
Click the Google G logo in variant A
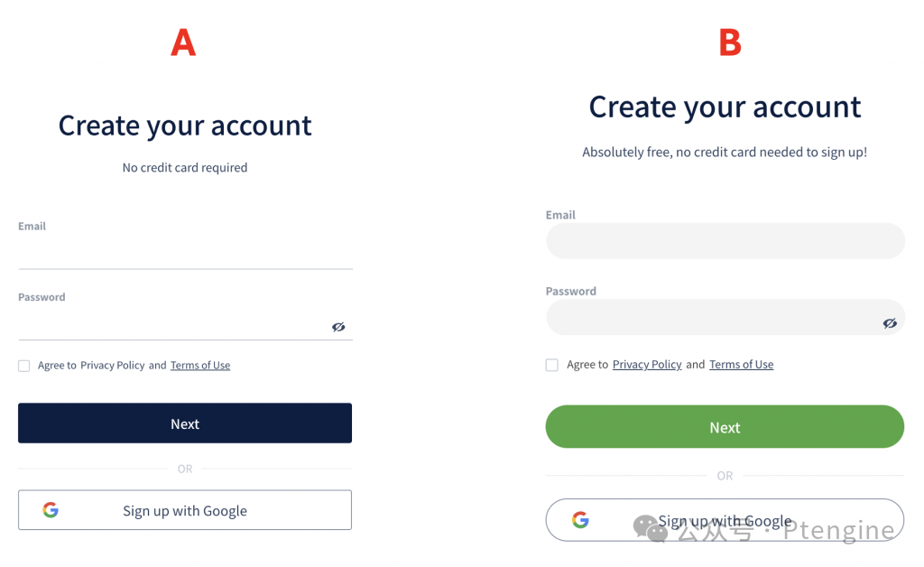[x=51, y=510]
